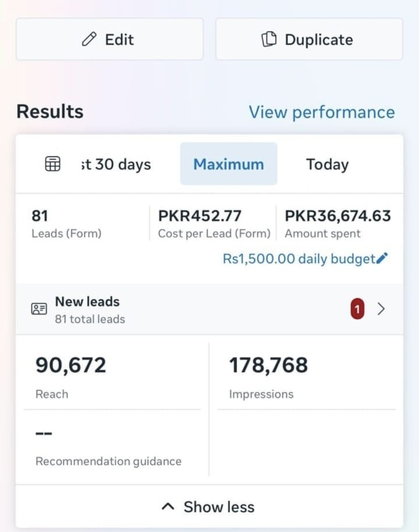Click the 90,672 Reach metric

(x=71, y=375)
